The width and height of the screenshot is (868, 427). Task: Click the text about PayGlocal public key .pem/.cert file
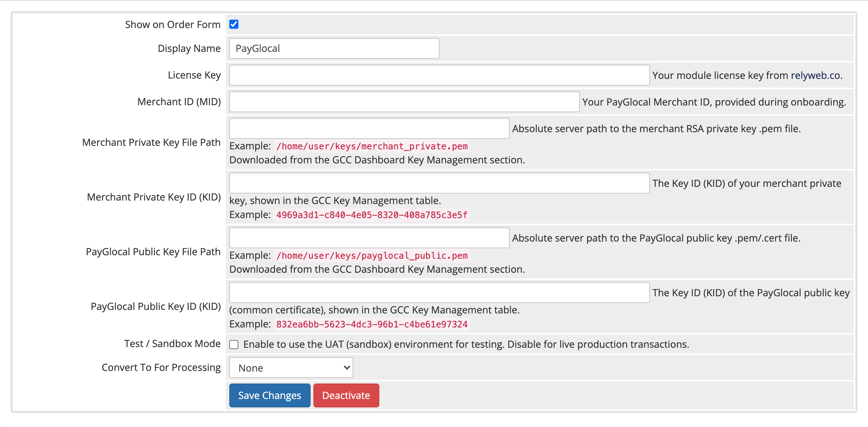656,238
